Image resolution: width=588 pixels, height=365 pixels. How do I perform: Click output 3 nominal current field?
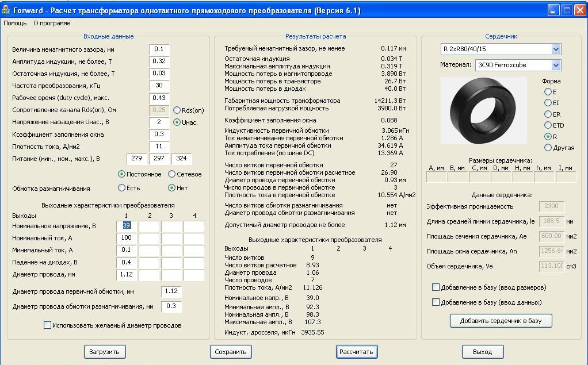click(x=171, y=238)
